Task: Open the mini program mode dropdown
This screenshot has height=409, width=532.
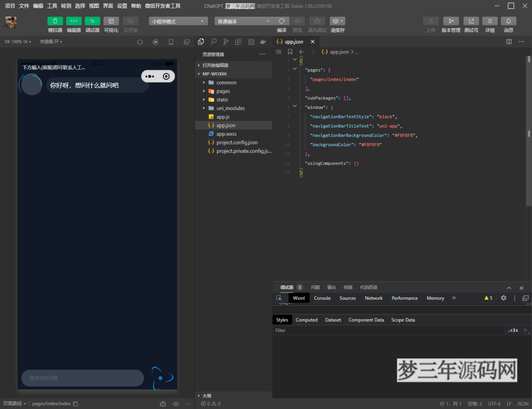Action: 178,21
